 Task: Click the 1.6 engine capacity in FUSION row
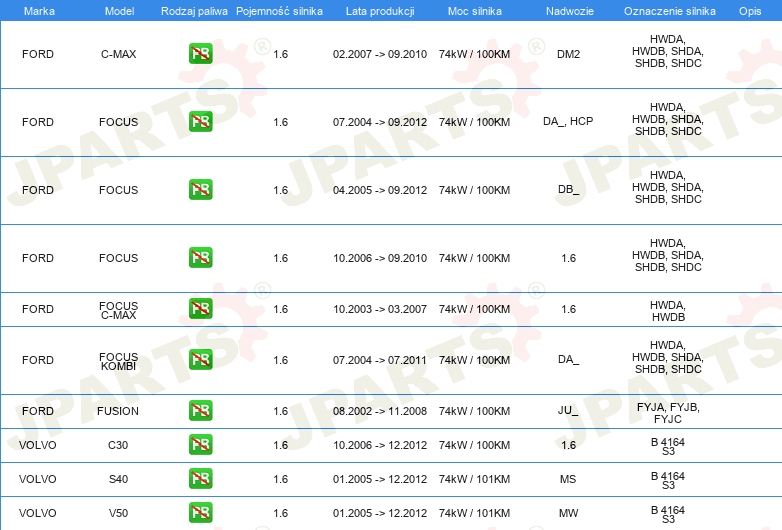280,411
